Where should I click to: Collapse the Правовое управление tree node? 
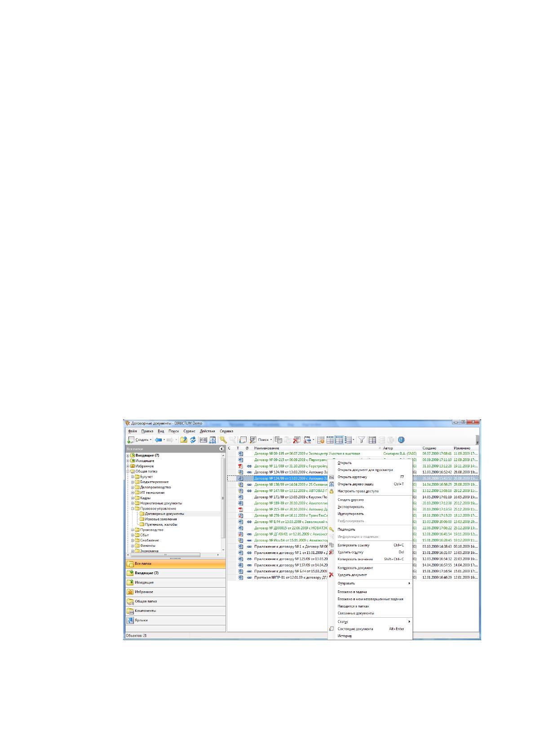(x=133, y=509)
